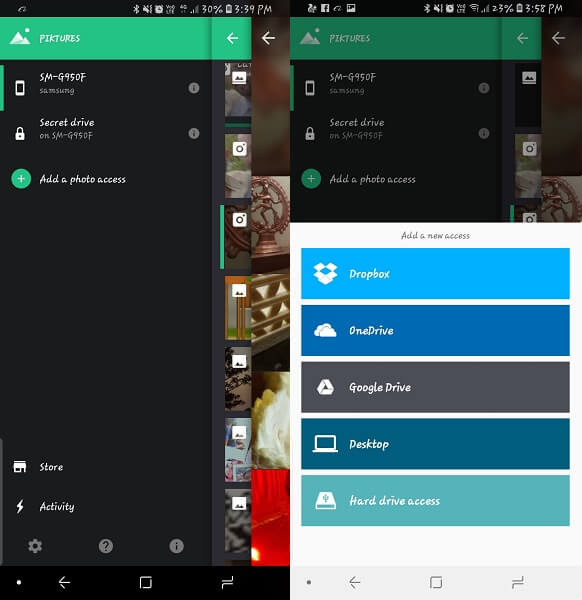The width and height of the screenshot is (582, 600).
Task: Select the top picture album thumbnail on the left screen
Action: pos(238,90)
